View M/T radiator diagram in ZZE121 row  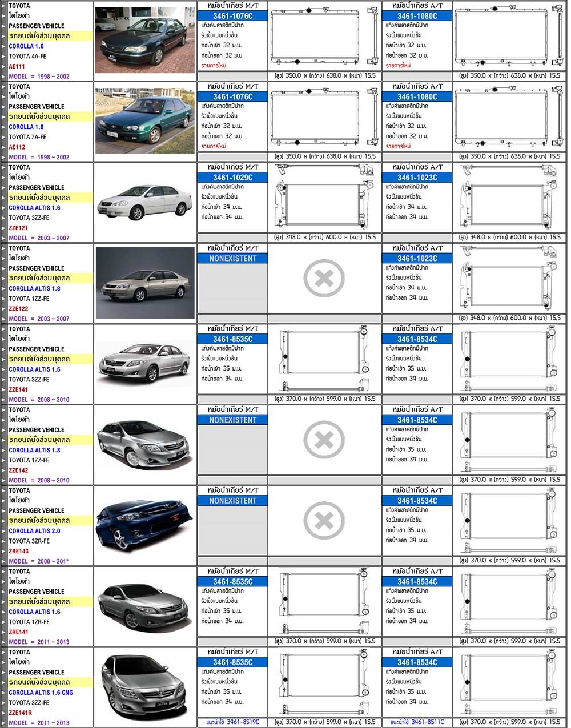324,198
